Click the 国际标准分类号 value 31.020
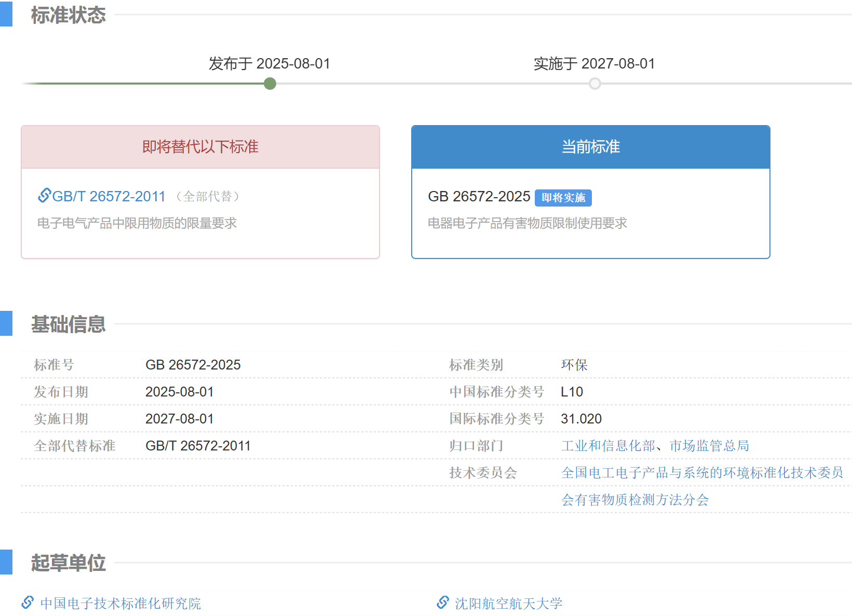 click(581, 419)
